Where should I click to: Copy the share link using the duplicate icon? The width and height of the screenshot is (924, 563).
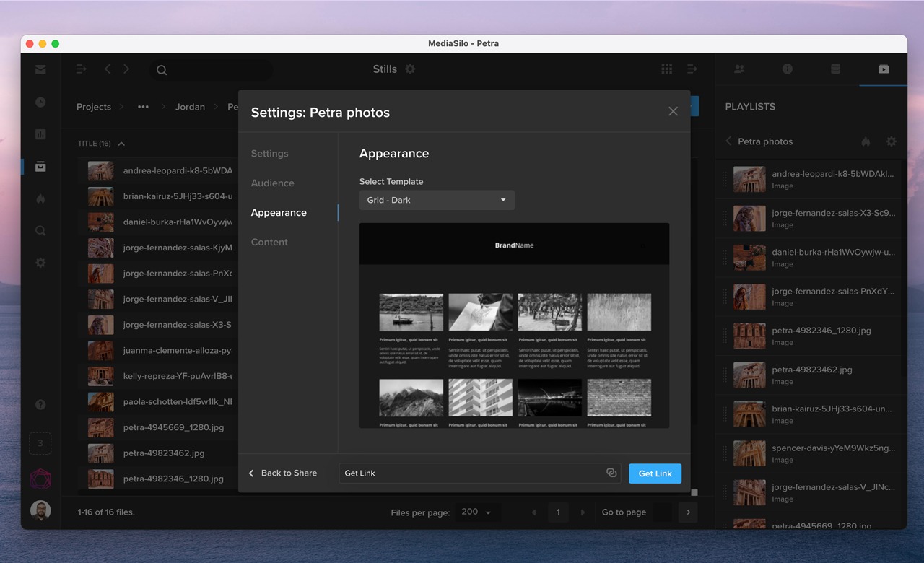tap(611, 473)
